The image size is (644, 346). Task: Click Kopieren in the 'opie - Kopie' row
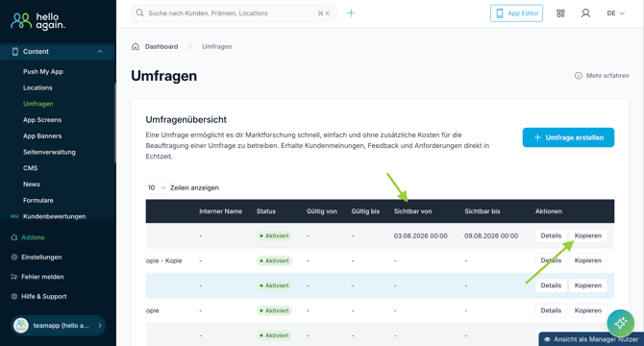pyautogui.click(x=587, y=260)
